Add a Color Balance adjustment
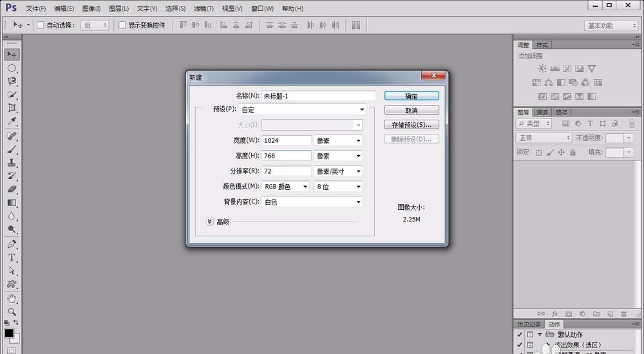Viewport: 644px width, 354px height. pyautogui.click(x=548, y=82)
